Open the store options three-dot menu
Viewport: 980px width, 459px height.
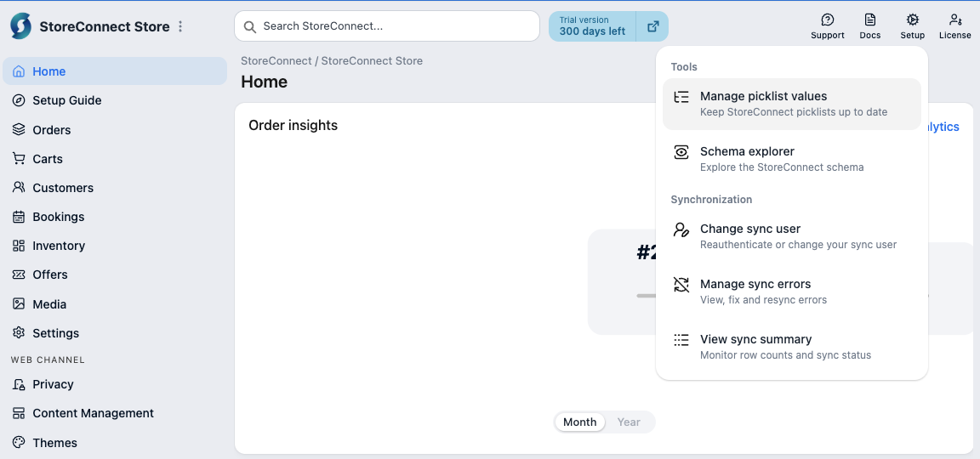tap(180, 27)
